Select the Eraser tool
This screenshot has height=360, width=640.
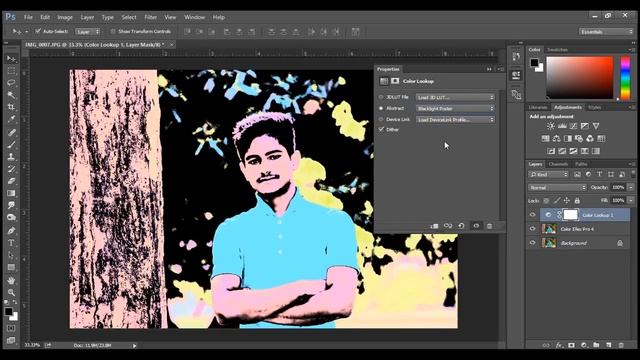pos(11,181)
